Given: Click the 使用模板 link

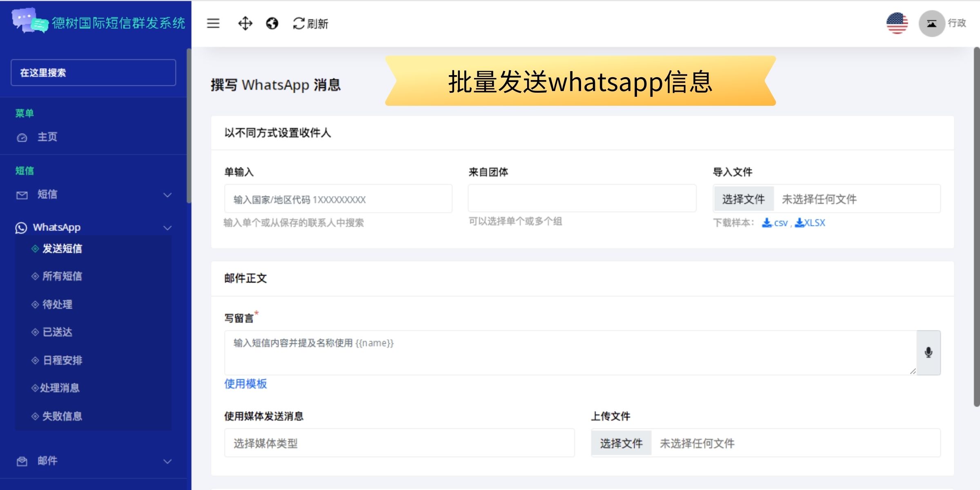Looking at the screenshot, I should (x=245, y=384).
